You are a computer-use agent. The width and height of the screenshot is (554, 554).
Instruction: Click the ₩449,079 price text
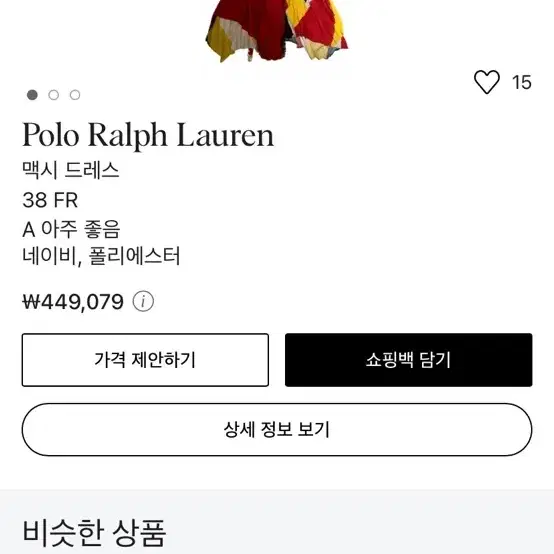click(73, 302)
